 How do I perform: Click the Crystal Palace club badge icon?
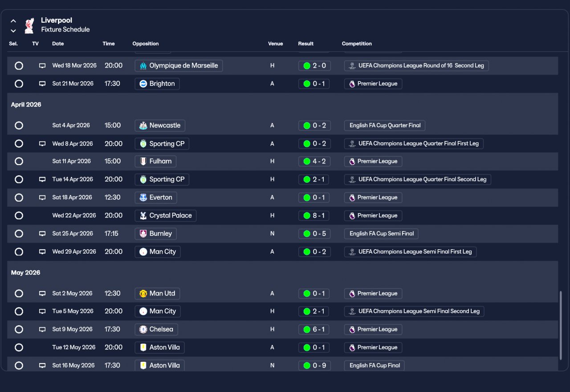click(143, 216)
